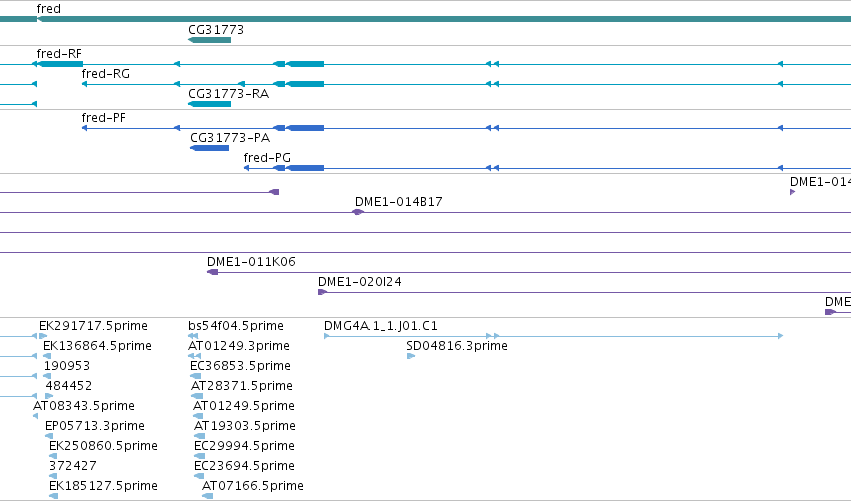851x501 pixels.
Task: Select the EK291717.5prime label
Action: click(93, 326)
